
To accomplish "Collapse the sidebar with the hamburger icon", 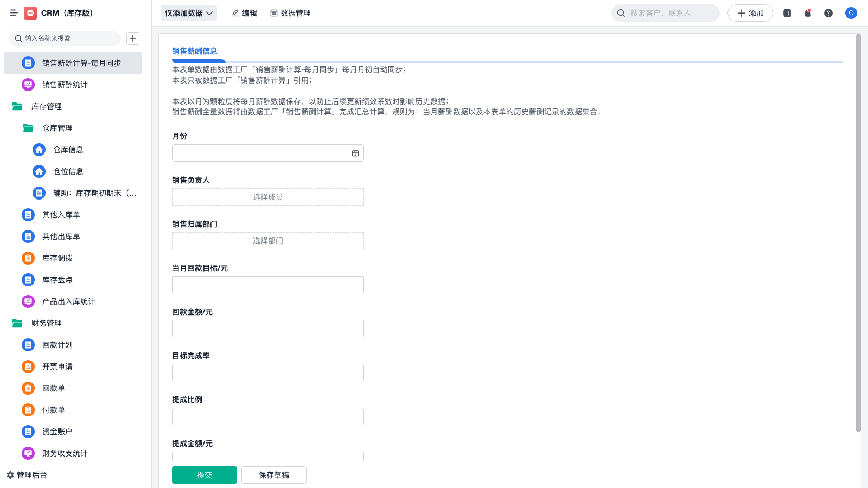I will (14, 13).
